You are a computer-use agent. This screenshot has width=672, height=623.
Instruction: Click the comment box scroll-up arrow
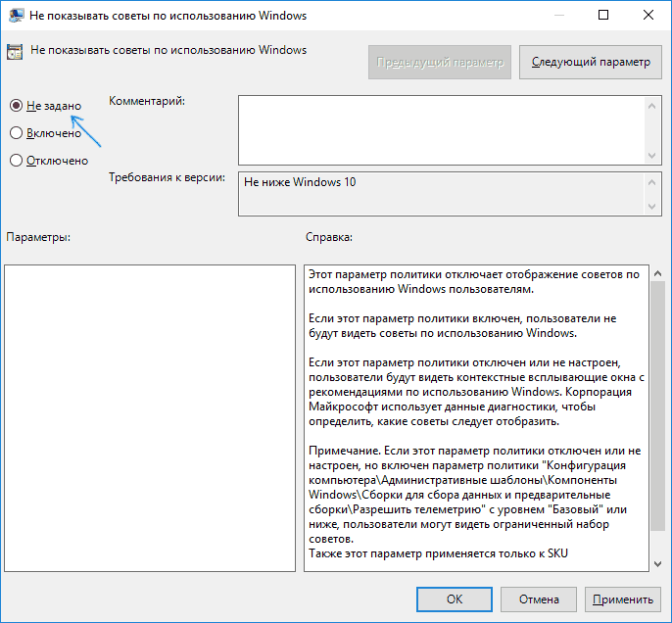pos(651,106)
